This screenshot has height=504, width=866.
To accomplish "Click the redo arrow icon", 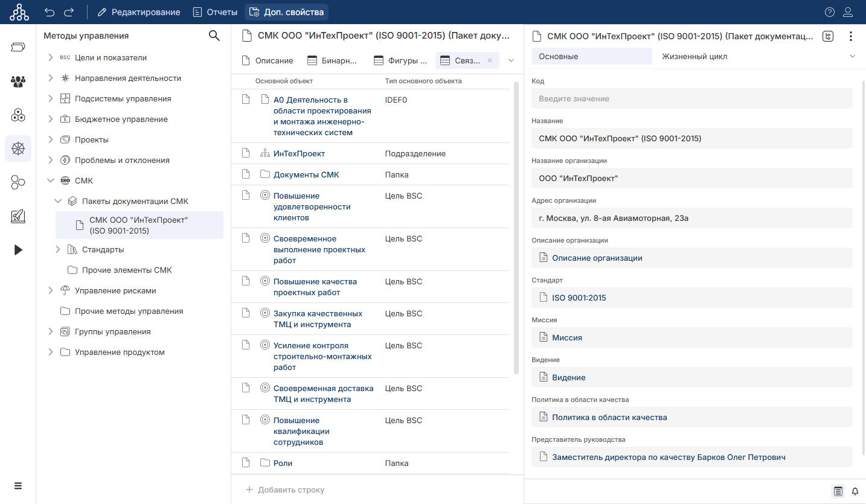I will pos(69,12).
